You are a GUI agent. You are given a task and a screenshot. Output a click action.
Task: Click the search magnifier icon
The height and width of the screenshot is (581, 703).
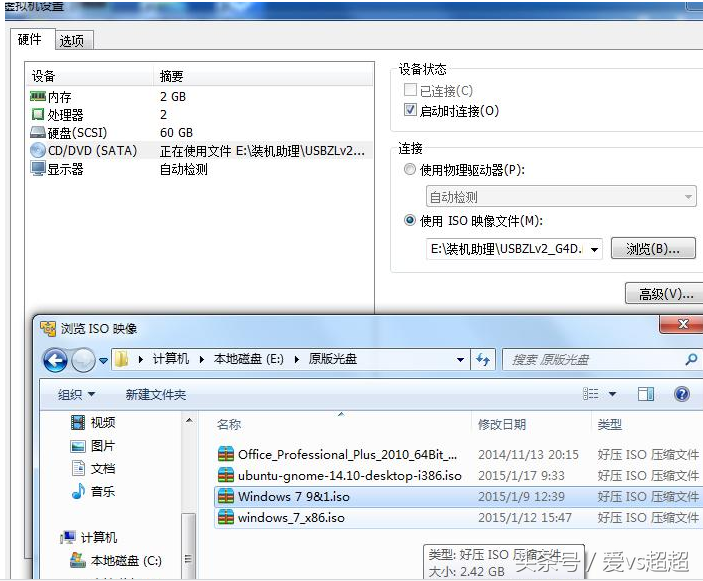point(691,359)
